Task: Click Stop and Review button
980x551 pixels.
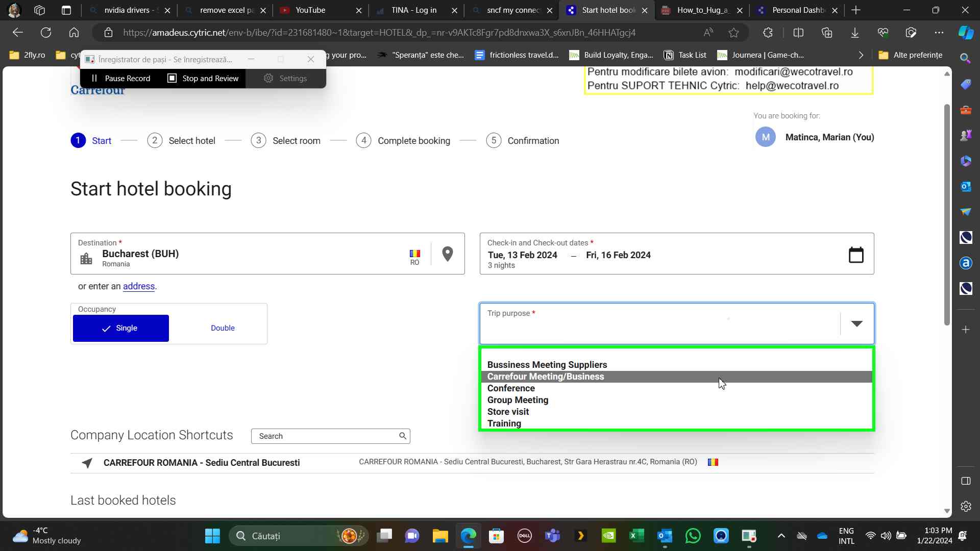Action: click(203, 78)
